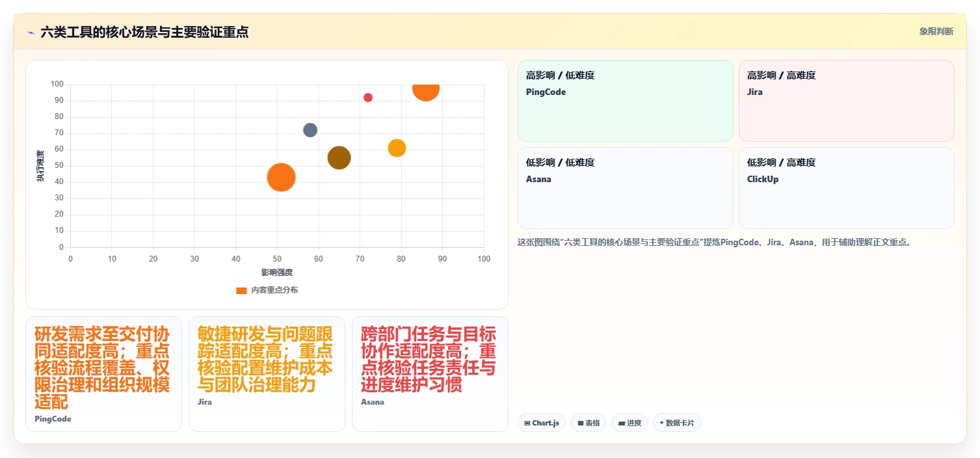
Task: Open the 低影响 / 高难度 quadrant card
Action: pos(846,188)
